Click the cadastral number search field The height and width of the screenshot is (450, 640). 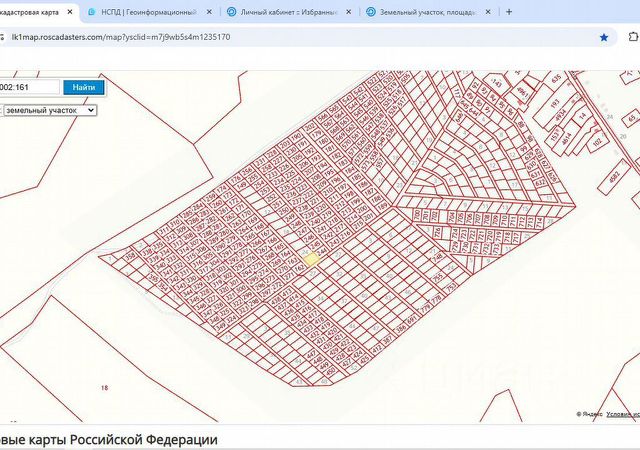tap(28, 88)
